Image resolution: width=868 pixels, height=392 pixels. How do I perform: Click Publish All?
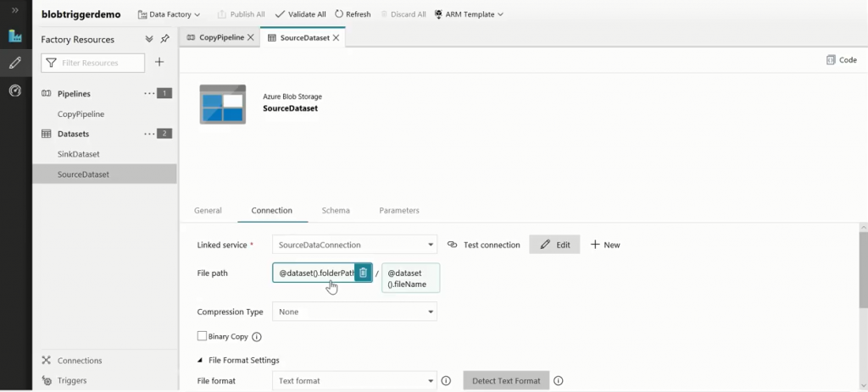click(241, 14)
